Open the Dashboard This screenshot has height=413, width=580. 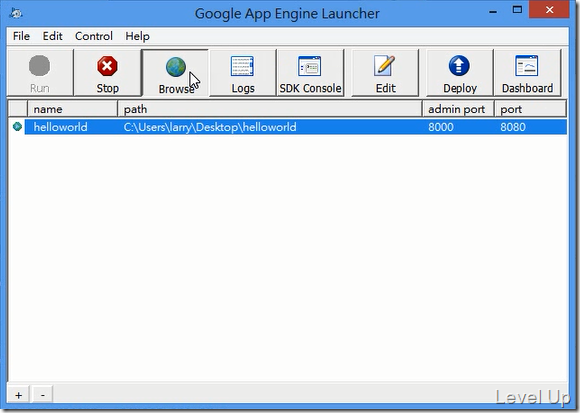click(527, 73)
